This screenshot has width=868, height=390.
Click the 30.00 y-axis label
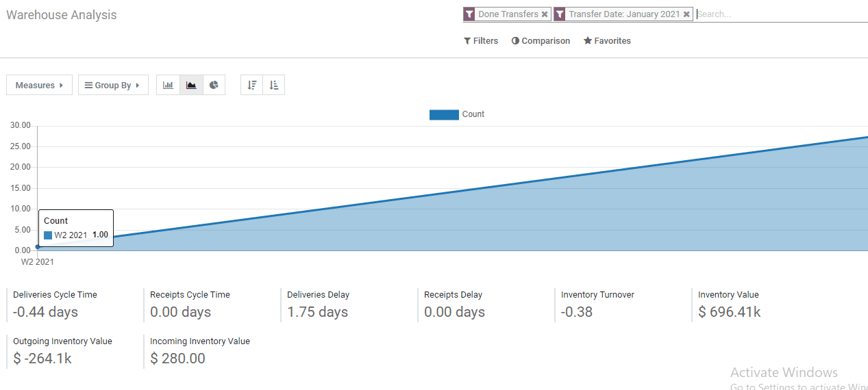(x=21, y=125)
